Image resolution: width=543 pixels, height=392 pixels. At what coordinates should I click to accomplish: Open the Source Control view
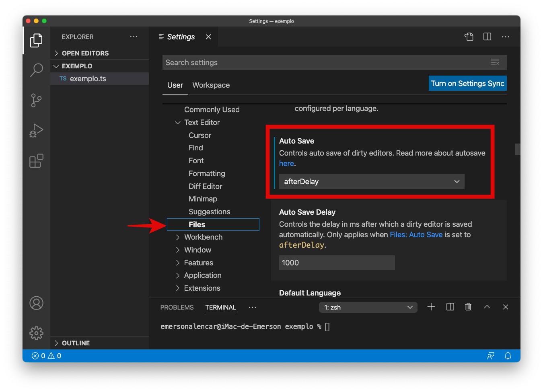[x=36, y=100]
